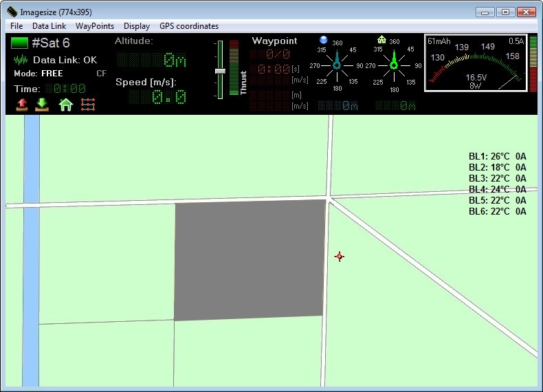Open the WayPoints menu
The width and height of the screenshot is (543, 392).
click(95, 26)
